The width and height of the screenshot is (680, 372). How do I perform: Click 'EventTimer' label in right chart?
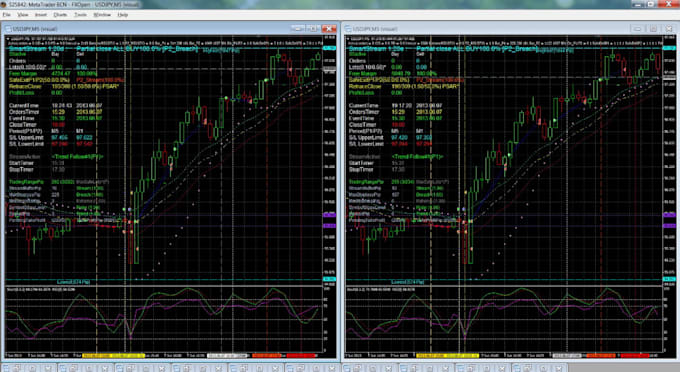pos(362,118)
